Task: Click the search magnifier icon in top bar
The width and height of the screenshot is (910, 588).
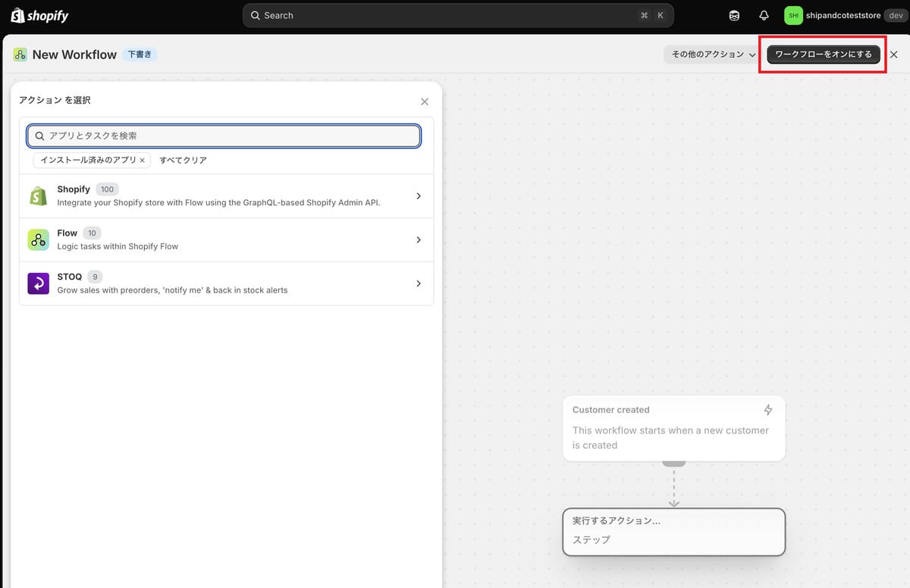Action: click(x=256, y=15)
